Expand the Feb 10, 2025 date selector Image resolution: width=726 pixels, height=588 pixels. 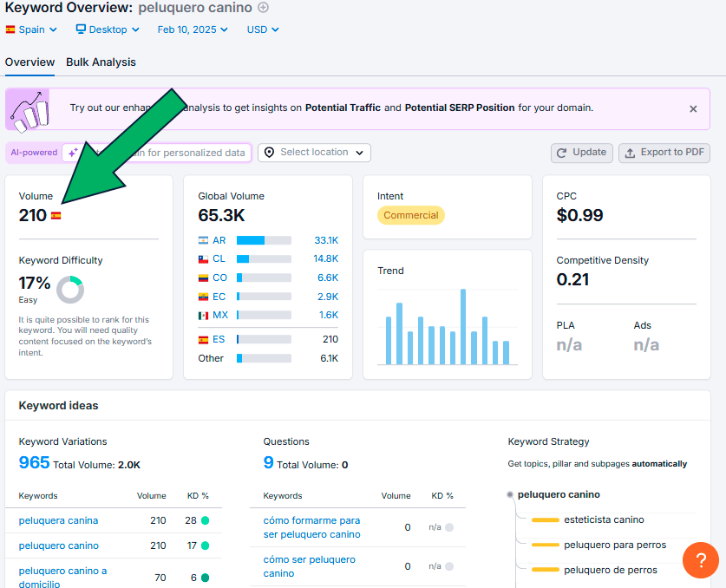click(193, 29)
